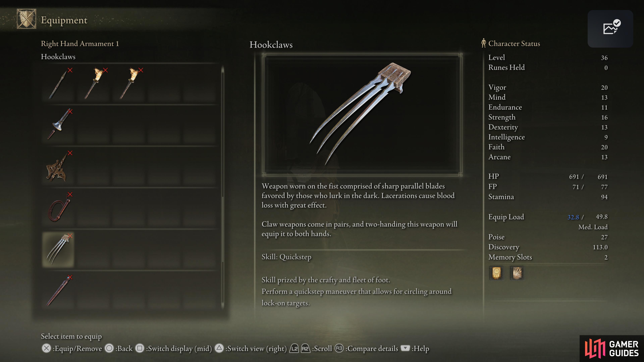Select the reddish staff weapon in the bottom row
The image size is (644, 362).
(x=58, y=291)
